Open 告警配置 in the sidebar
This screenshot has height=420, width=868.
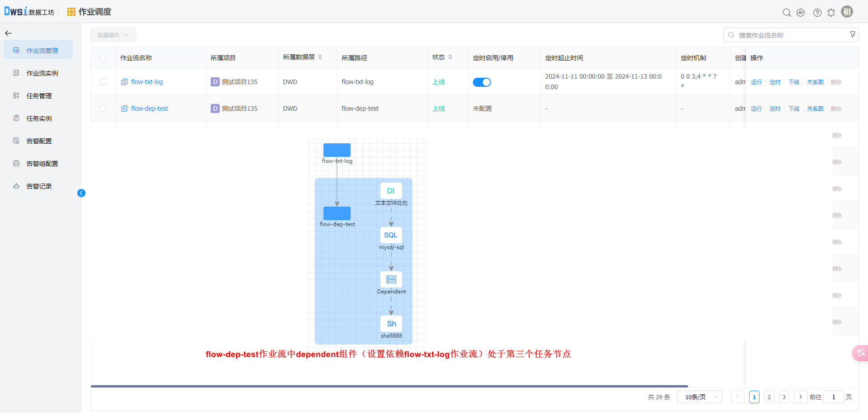(39, 141)
